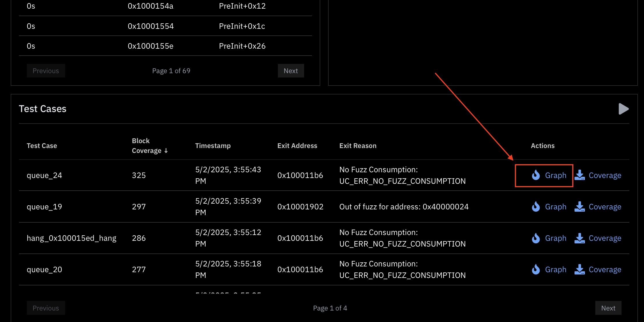Click Next below the Test Cases list

(608, 308)
